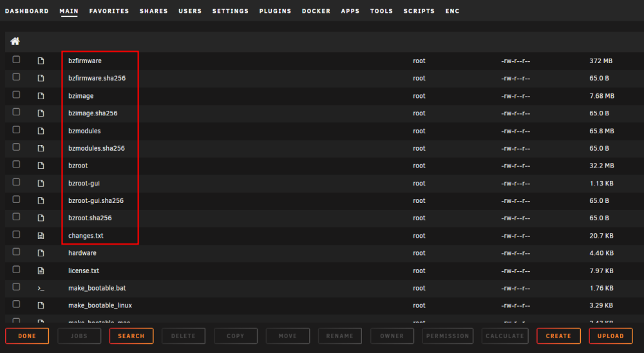Open the changes.txt file name
Viewport: 644px width, 353px height.
coord(86,236)
